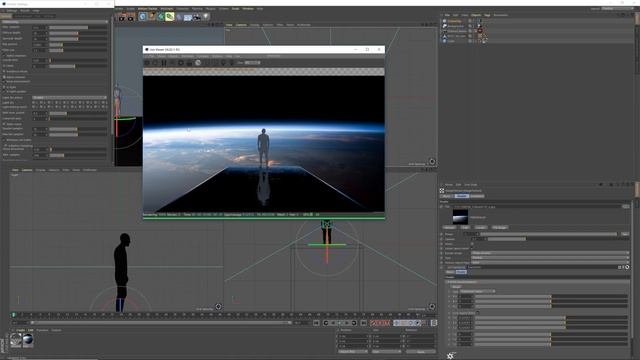Viewport: 640px width, 360px height.
Task: Click the timeline layout icon at far right
Action: pos(434,323)
